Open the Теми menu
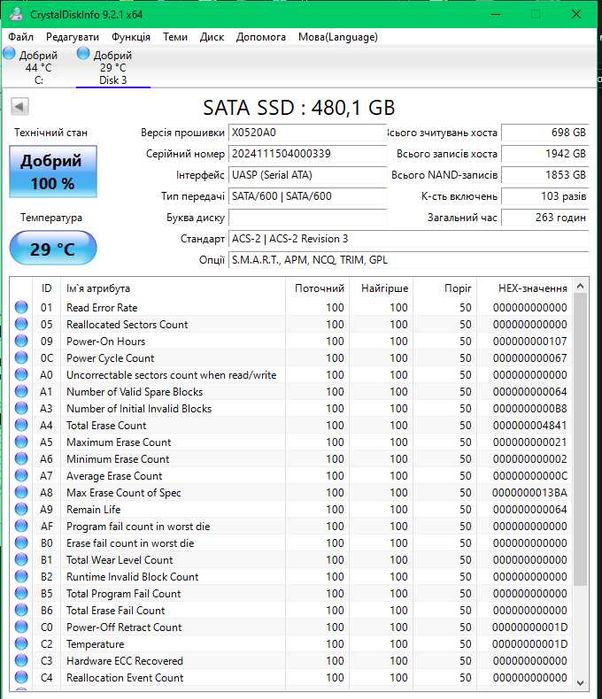The width and height of the screenshot is (602, 699). tap(175, 37)
